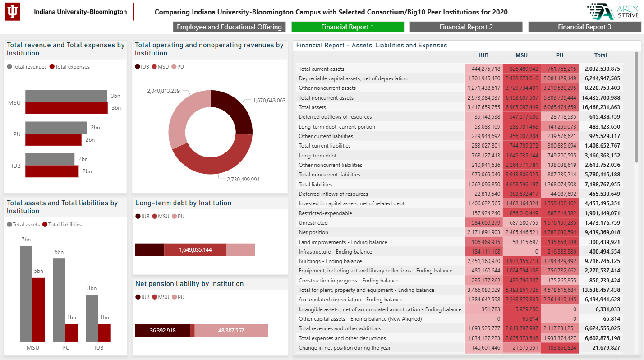The height and width of the screenshot is (360, 644).
Task: Click PU total assets gray column
Action: (59, 300)
